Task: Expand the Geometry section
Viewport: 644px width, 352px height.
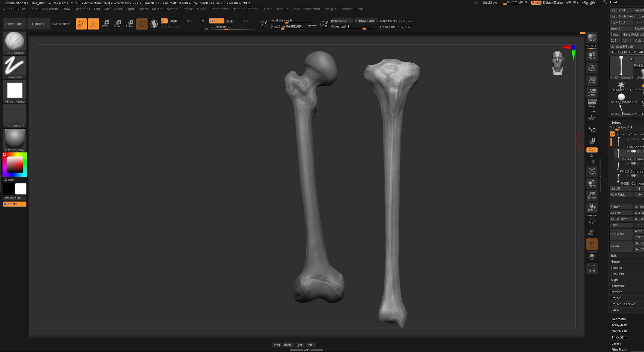Action: [618, 319]
